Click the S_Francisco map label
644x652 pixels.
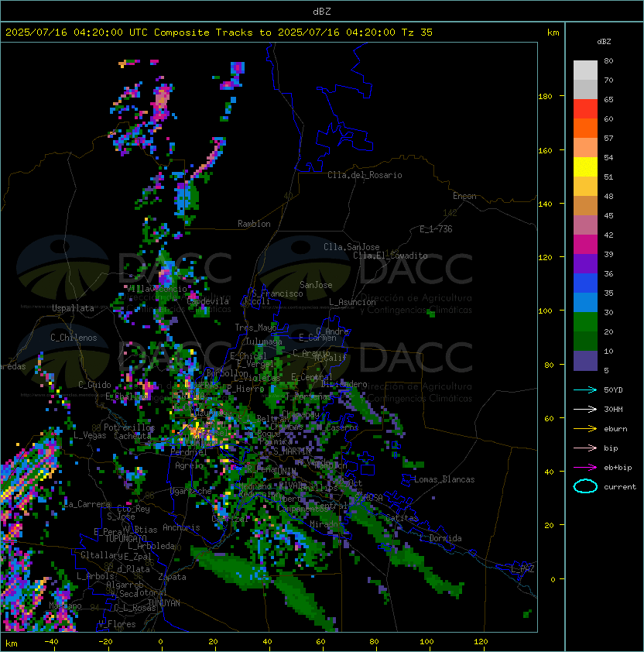point(277,293)
